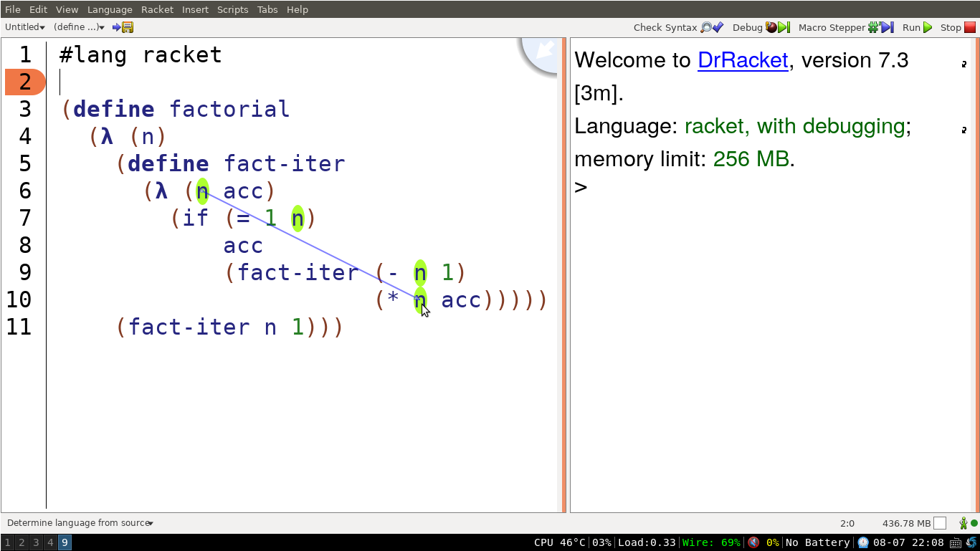Viewport: 980px width, 551px height.
Task: Click highlighted 'n' binding on line 6
Action: tap(202, 191)
